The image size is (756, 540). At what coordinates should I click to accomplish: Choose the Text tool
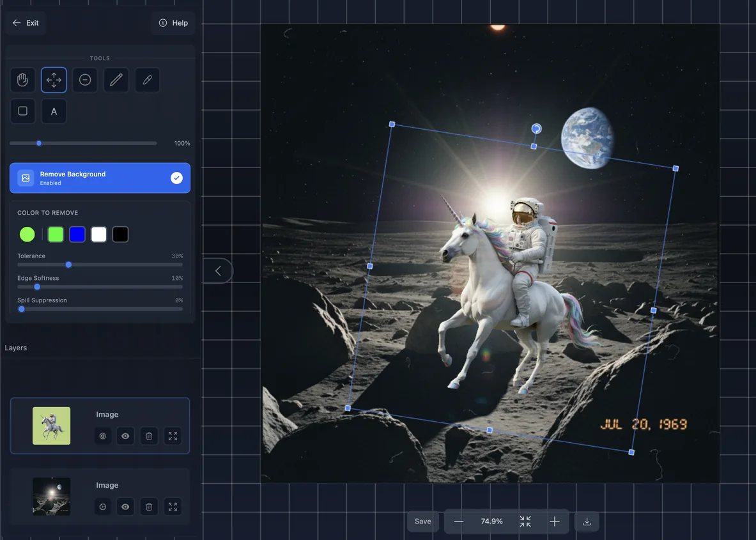(x=54, y=111)
